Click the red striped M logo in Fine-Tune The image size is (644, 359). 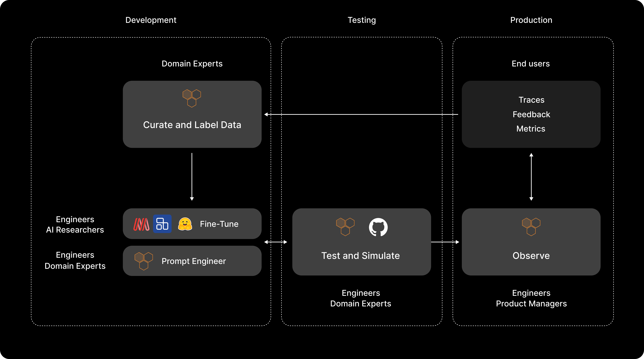click(142, 224)
